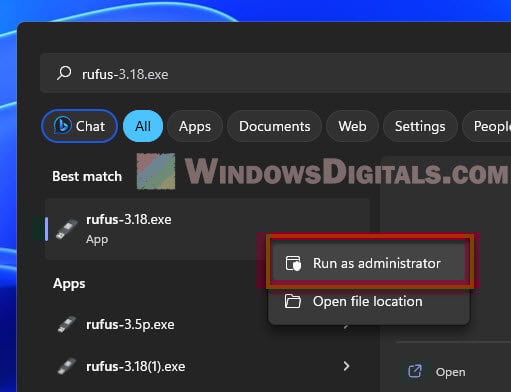Switch to the Apps filter tab
Screen dimensions: 511x392
[195, 126]
